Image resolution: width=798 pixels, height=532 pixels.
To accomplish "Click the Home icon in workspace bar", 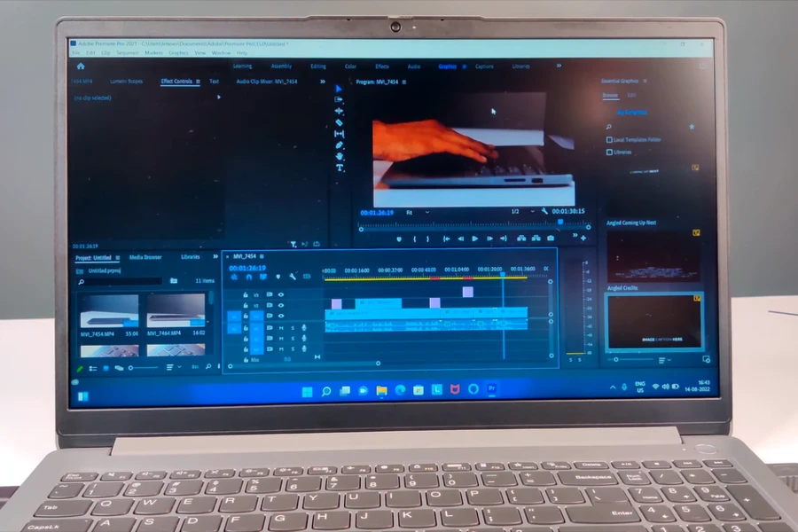I will (x=81, y=66).
